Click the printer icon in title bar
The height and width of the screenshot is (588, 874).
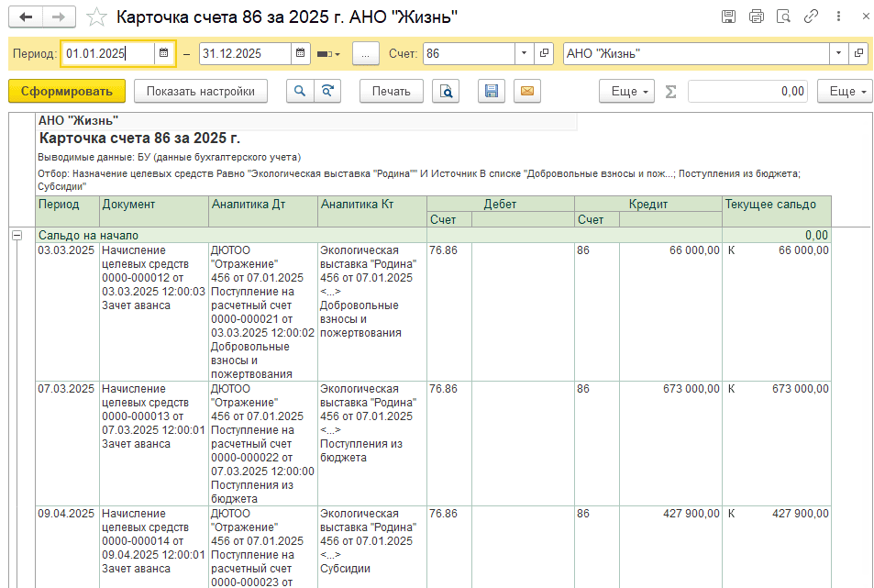click(756, 17)
